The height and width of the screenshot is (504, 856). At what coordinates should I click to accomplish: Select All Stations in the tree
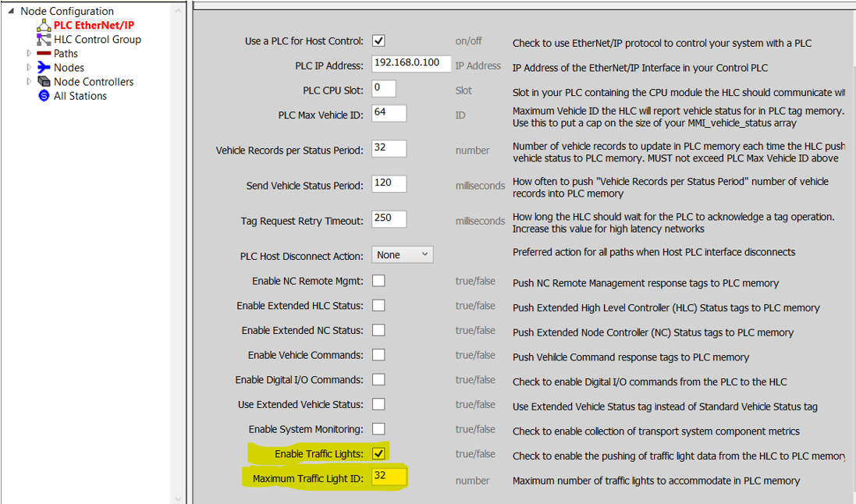(x=80, y=96)
